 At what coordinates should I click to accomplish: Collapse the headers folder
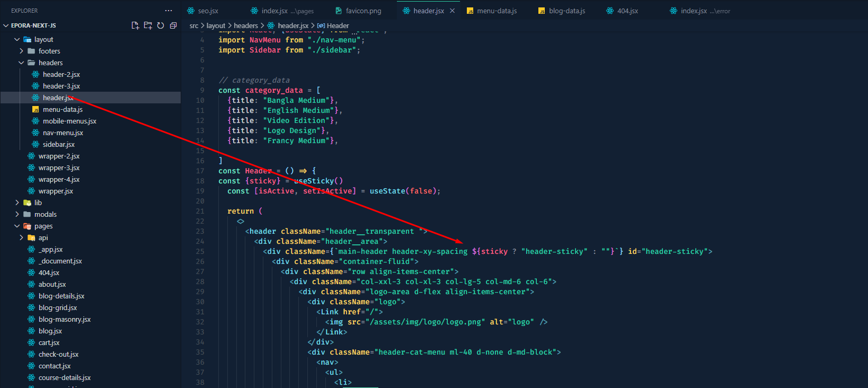click(x=21, y=63)
